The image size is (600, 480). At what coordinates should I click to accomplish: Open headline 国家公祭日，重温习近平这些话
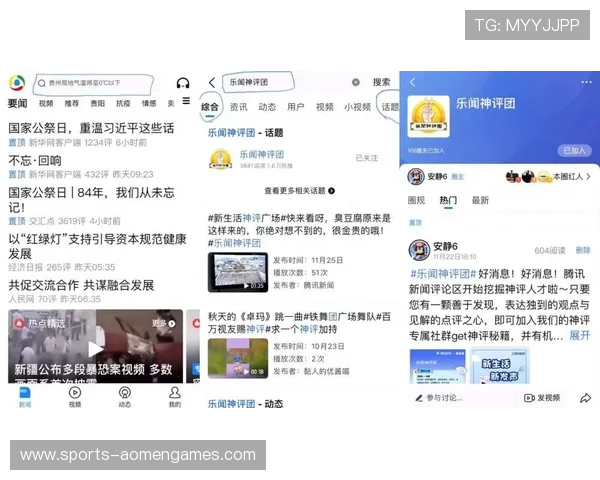pyautogui.click(x=91, y=128)
